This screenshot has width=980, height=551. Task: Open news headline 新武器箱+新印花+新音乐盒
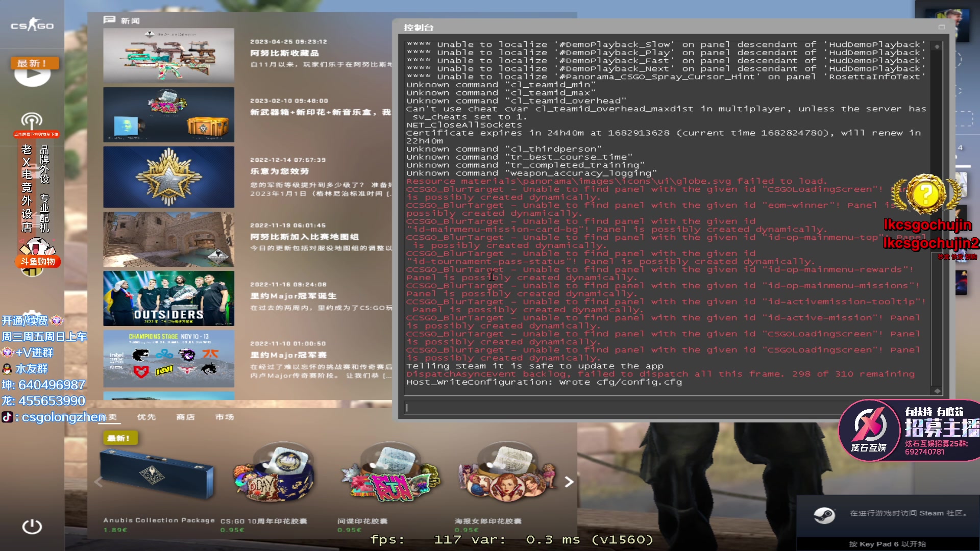tap(321, 112)
